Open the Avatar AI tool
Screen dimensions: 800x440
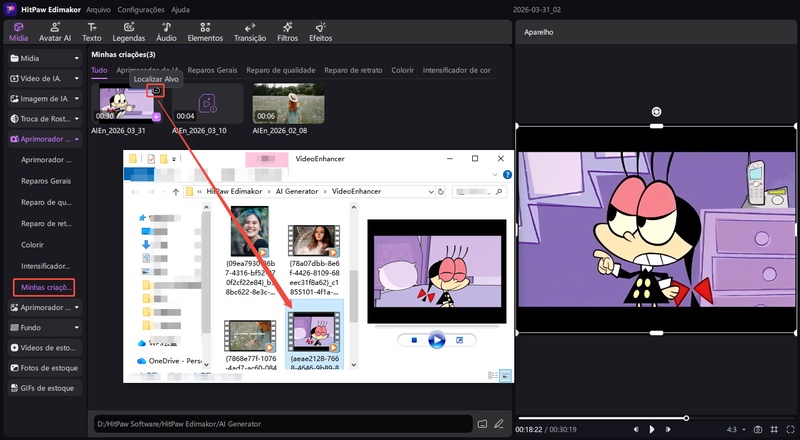[55, 32]
